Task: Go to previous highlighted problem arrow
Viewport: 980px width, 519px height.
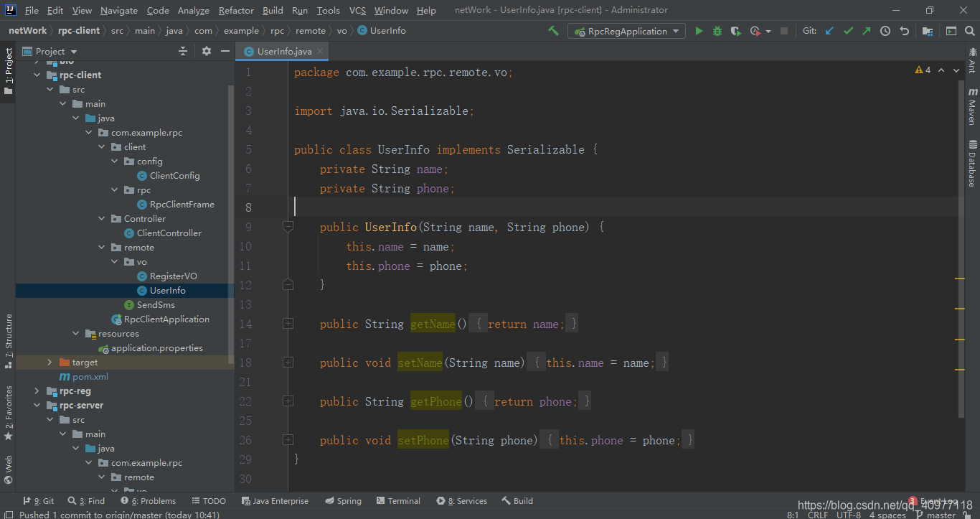Action: [x=941, y=70]
